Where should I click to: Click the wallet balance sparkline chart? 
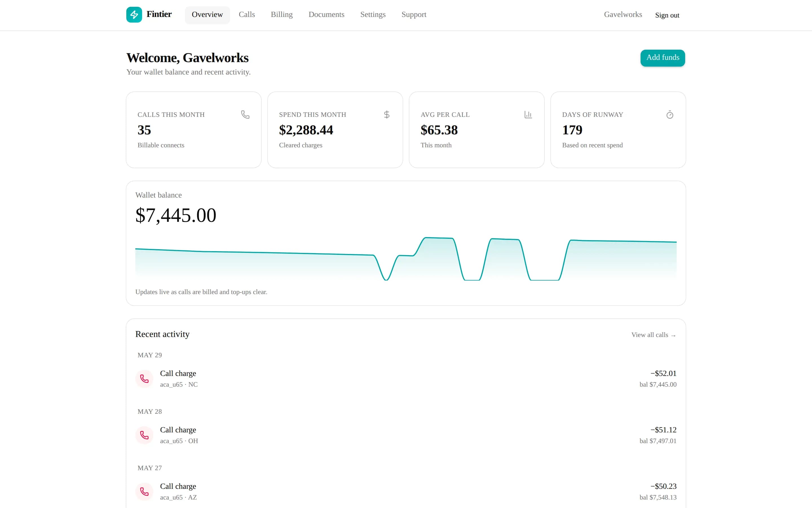pos(406,259)
